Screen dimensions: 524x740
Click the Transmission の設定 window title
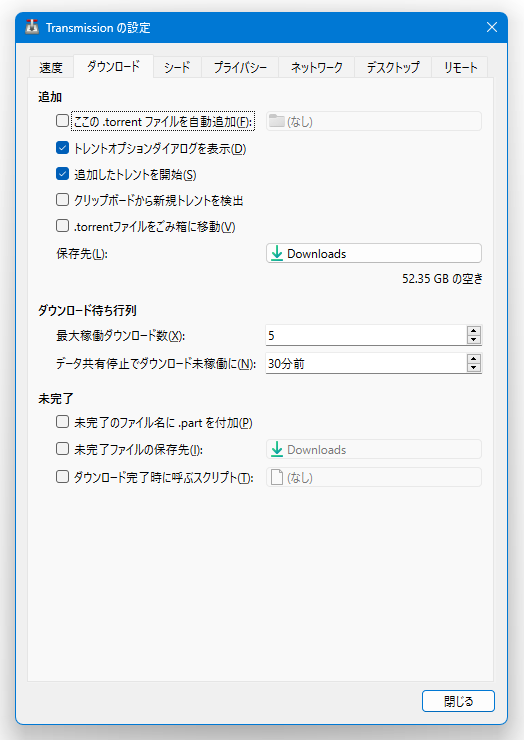pos(98,27)
